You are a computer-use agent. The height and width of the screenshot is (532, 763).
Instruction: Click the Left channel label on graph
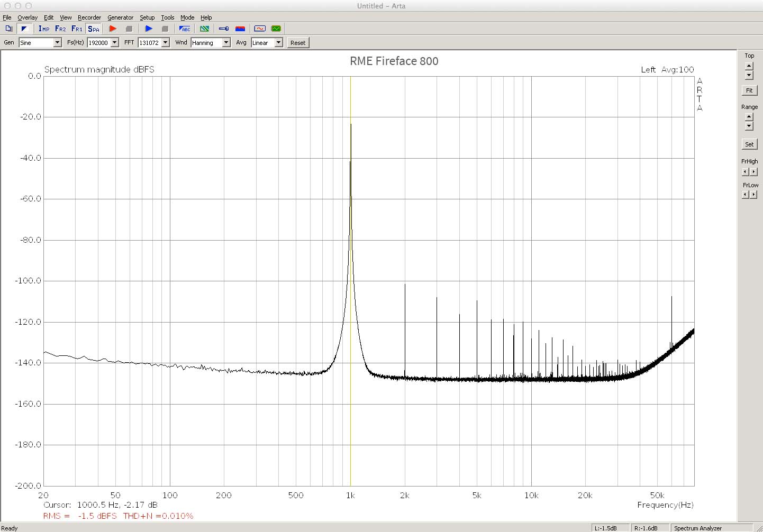[648, 70]
